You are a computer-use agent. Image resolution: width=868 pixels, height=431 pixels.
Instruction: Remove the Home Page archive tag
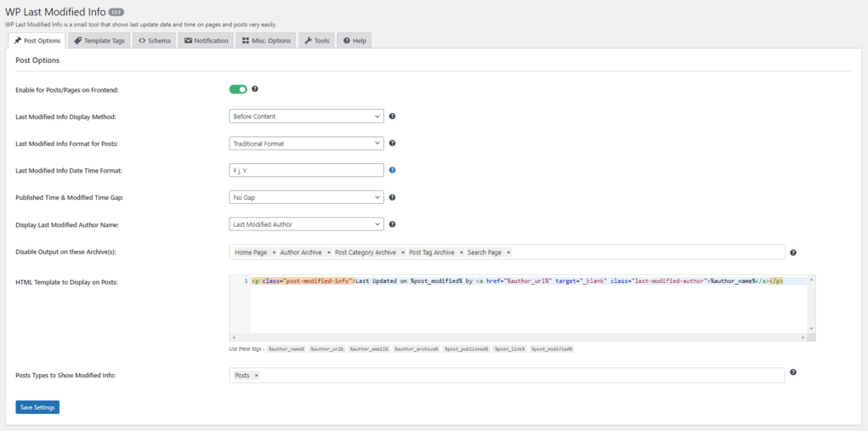click(274, 252)
